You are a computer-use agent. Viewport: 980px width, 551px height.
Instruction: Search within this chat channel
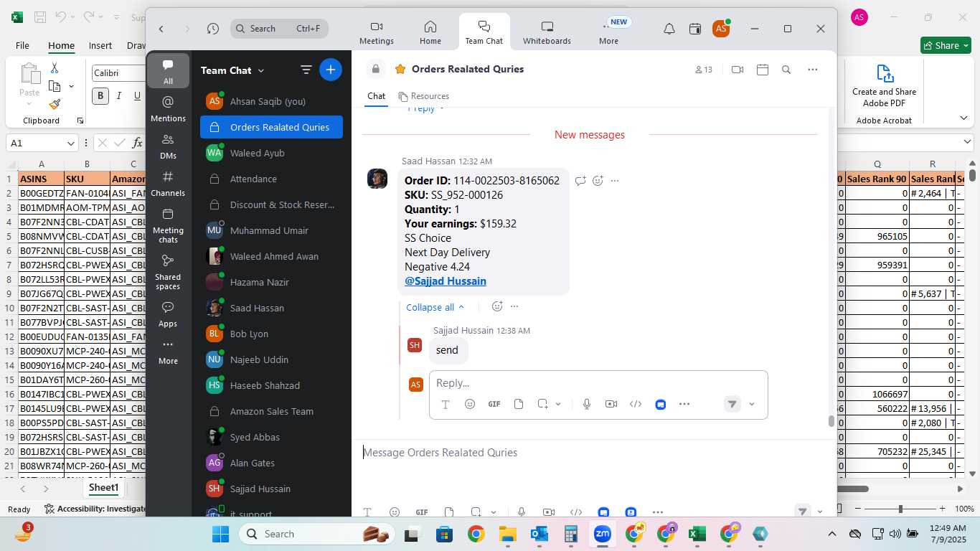click(786, 70)
